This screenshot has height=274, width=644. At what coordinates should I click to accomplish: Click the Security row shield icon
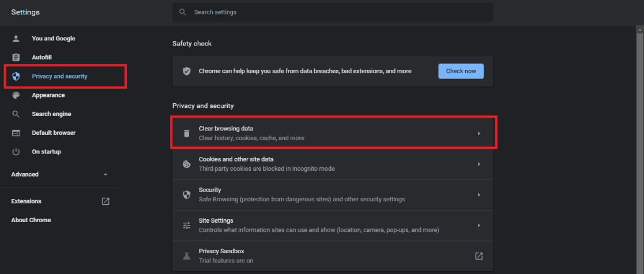pos(186,195)
